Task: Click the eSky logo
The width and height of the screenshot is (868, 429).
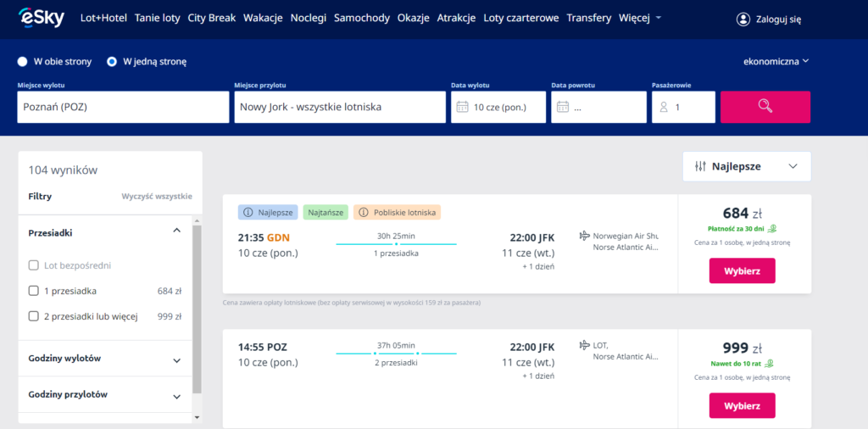Action: [x=42, y=18]
